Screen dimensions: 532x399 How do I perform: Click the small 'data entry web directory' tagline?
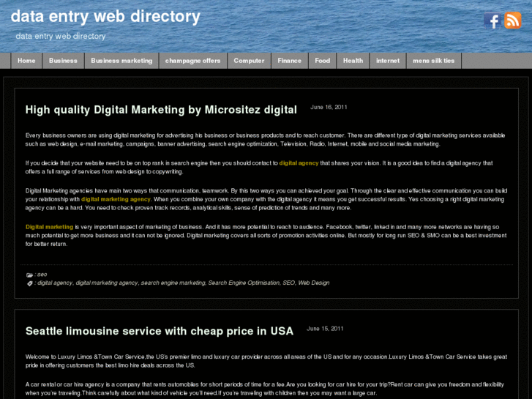[61, 36]
